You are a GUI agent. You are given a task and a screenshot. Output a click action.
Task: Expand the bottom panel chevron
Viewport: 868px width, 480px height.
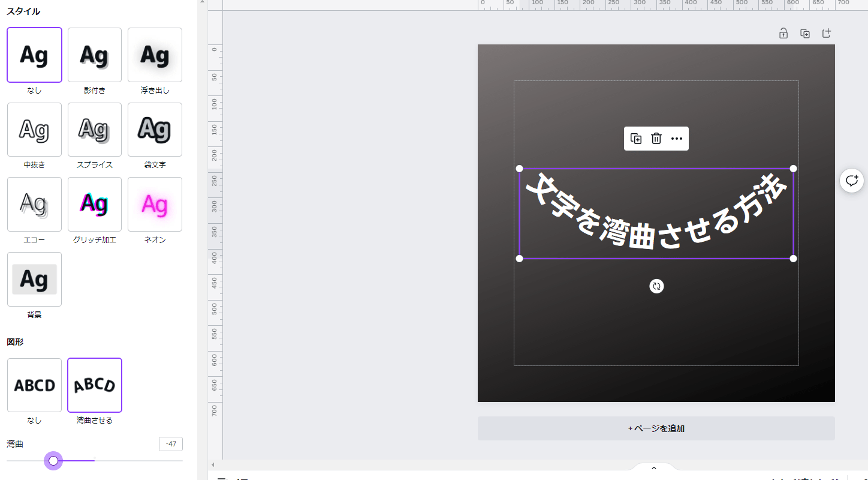click(653, 468)
